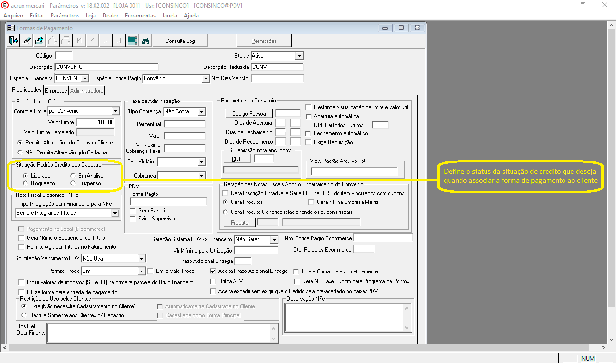616x364 pixels.
Task: Click the Formas de Pagamento window title icon
Action: click(x=11, y=28)
